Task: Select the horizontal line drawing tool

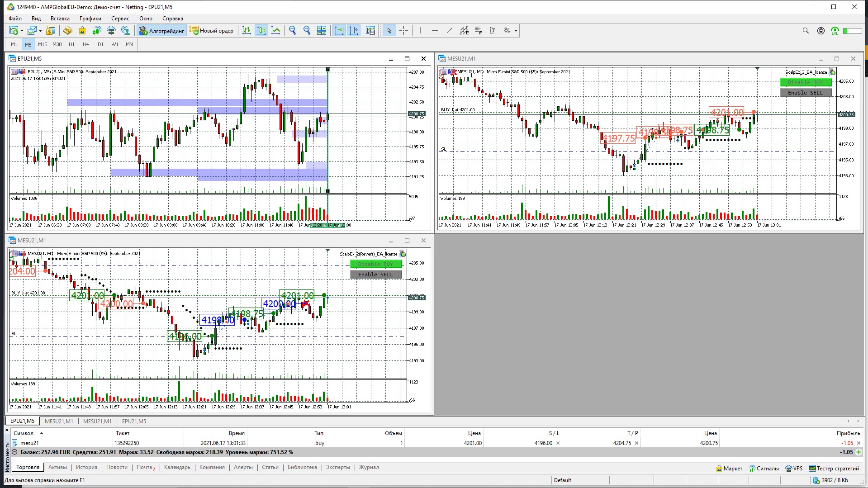Action: pos(435,31)
